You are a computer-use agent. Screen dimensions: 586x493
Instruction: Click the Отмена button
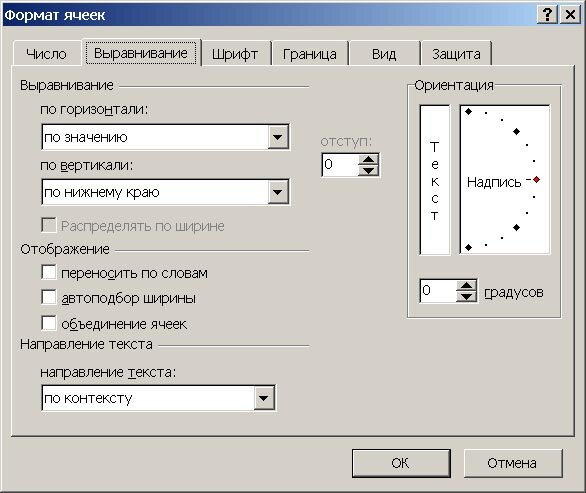point(513,463)
